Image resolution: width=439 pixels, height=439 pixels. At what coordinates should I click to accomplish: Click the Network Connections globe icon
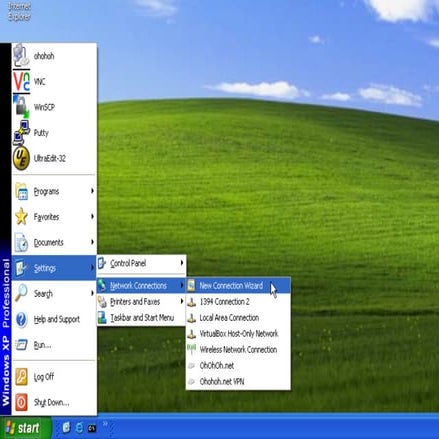pos(102,285)
